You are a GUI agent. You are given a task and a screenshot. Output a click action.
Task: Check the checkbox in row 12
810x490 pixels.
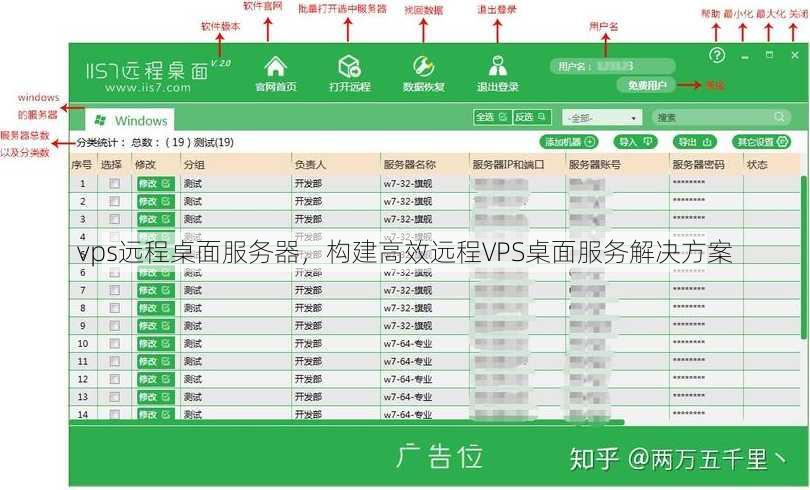pos(114,379)
